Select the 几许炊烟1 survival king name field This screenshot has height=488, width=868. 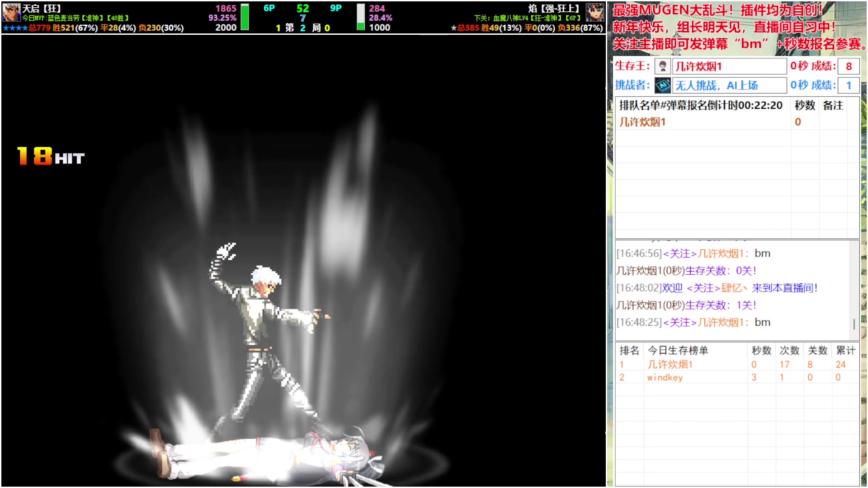coord(729,66)
